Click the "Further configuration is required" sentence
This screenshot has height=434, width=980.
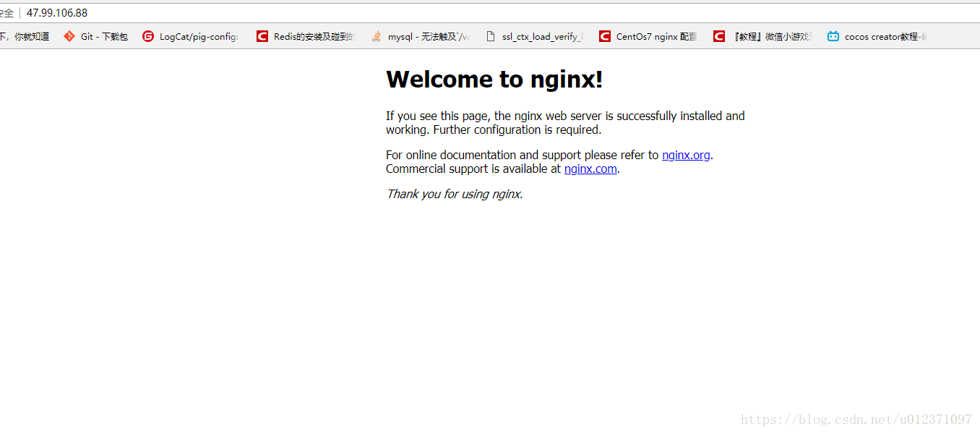coord(517,130)
